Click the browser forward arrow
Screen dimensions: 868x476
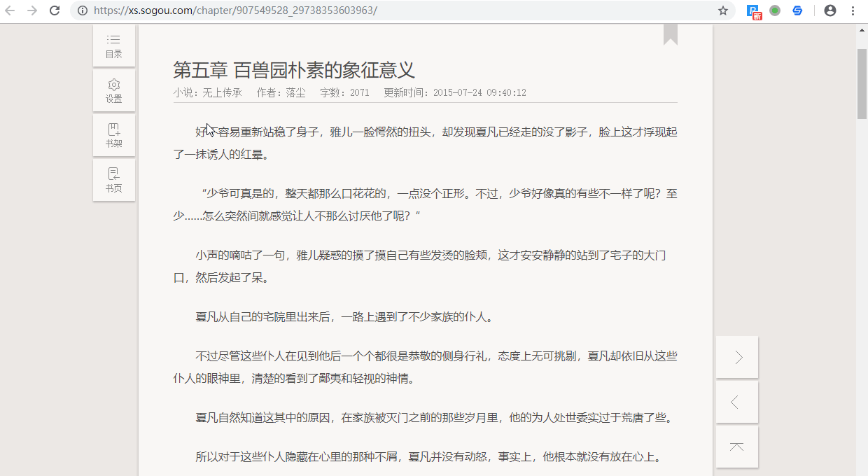(32, 10)
